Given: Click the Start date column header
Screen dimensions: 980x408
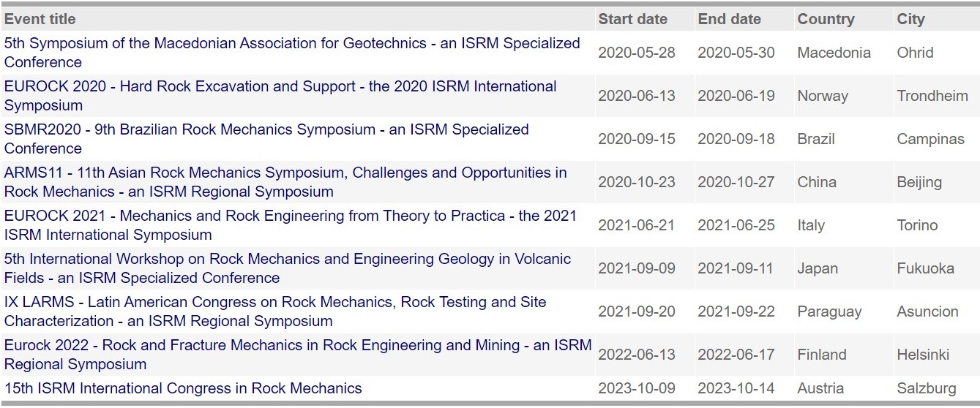Looking at the screenshot, I should pos(632,19).
